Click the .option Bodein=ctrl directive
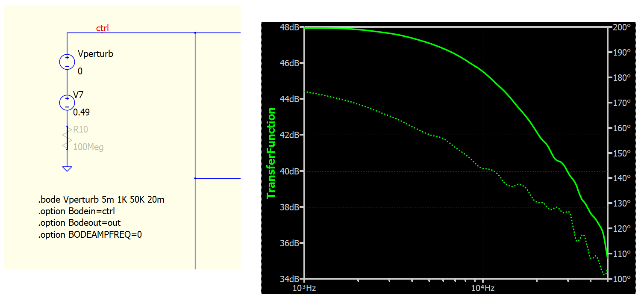This screenshot has height=304, width=644. [77, 211]
